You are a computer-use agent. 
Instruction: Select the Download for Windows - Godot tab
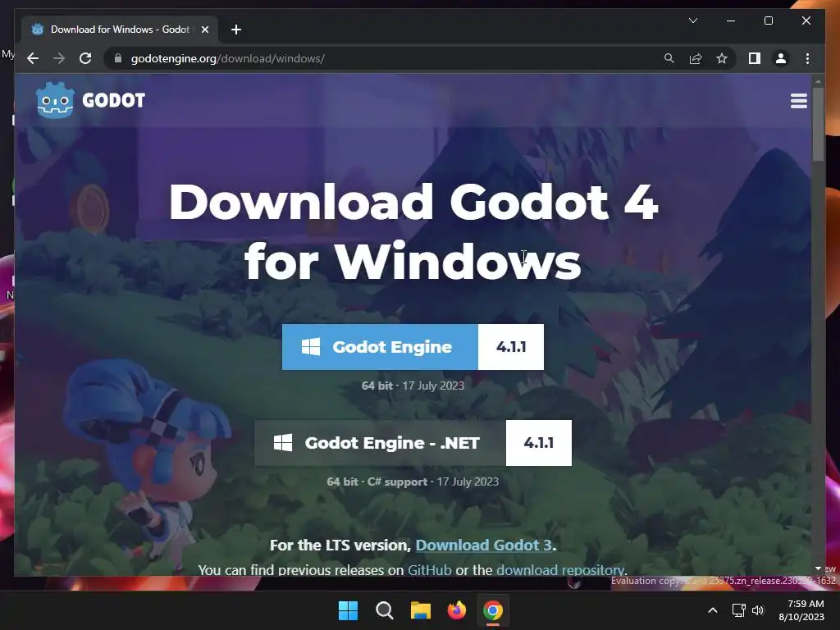(x=120, y=30)
